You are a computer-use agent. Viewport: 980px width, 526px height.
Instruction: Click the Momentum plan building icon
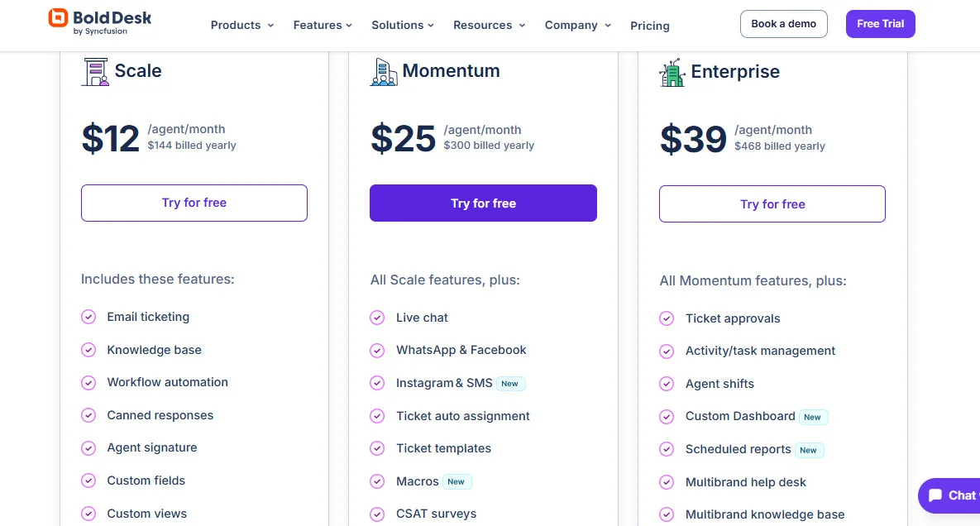[x=383, y=71]
